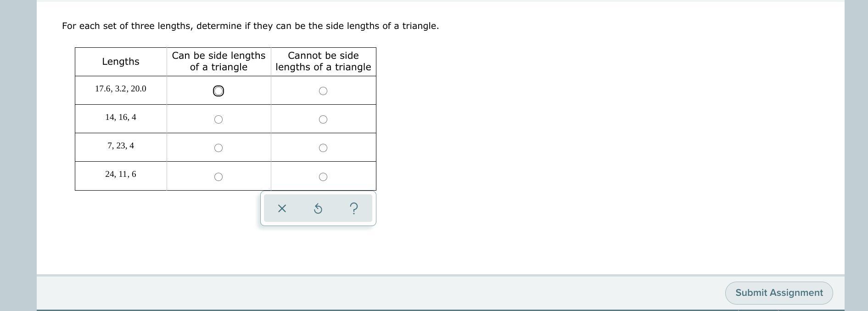Click 'Can be side lengths of a triangle' header
868x311 pixels.
click(218, 61)
